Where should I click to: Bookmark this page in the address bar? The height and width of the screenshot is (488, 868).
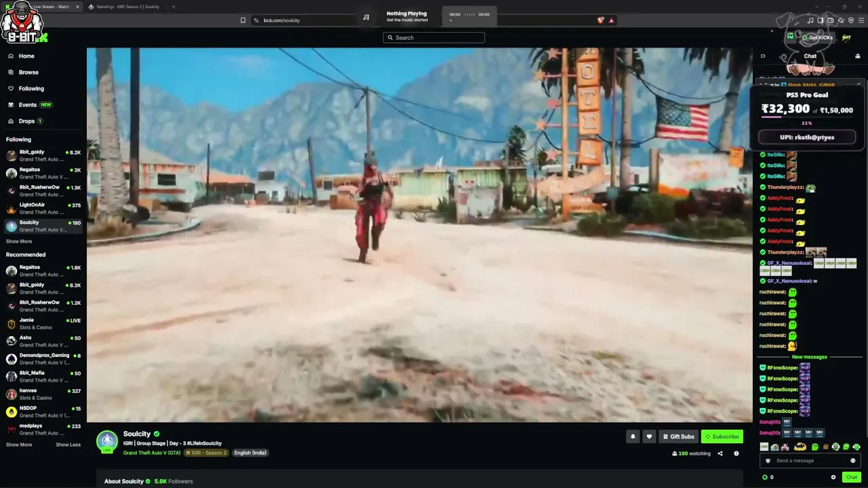click(243, 20)
